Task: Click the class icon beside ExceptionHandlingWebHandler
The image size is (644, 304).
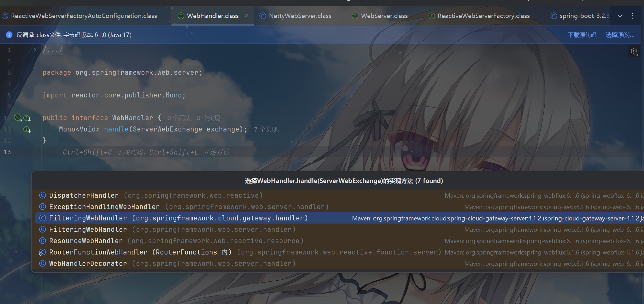Action: (43, 207)
